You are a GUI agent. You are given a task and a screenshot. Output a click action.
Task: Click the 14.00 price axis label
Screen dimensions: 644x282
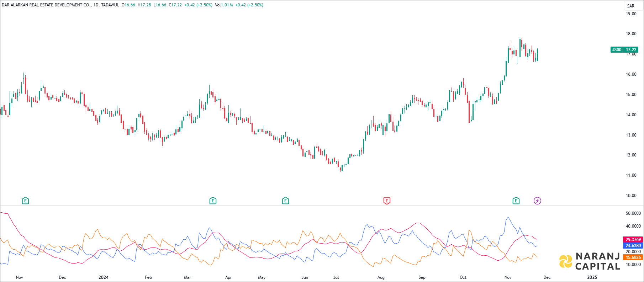[x=631, y=115]
